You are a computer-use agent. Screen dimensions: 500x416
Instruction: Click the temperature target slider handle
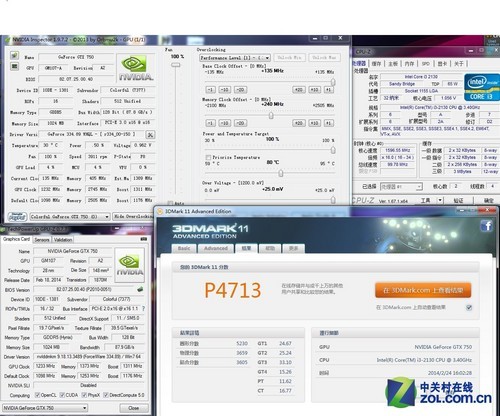click(x=281, y=173)
